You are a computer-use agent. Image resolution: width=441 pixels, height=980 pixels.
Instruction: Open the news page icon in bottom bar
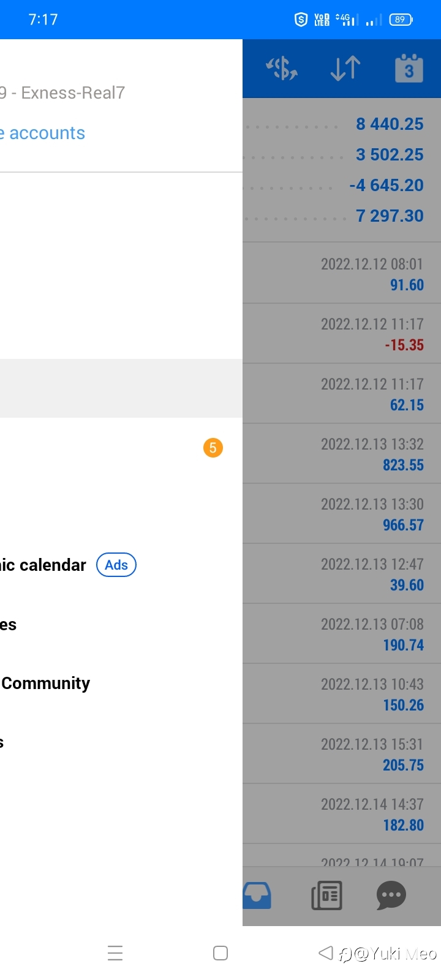pyautogui.click(x=327, y=895)
